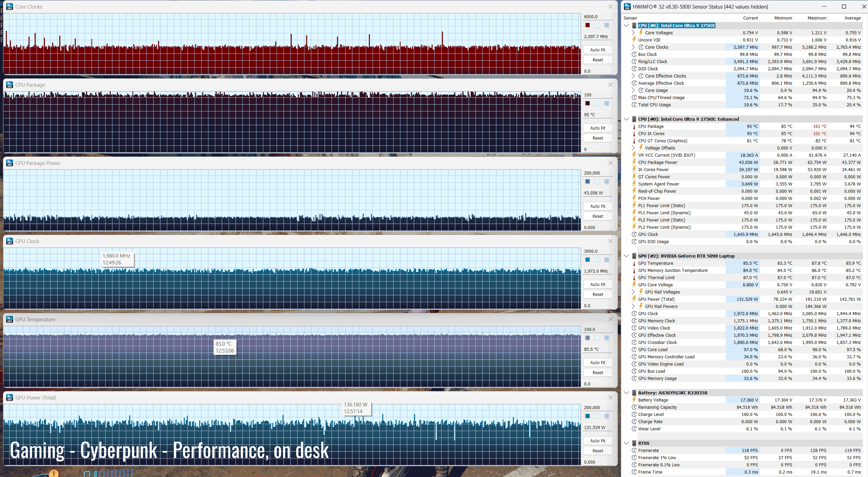This screenshot has width=868, height=477.
Task: Expand the Core Voltages sensor group
Action: [633, 33]
